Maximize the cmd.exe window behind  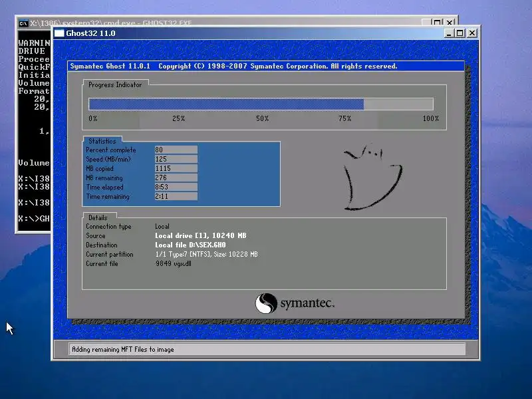438,23
